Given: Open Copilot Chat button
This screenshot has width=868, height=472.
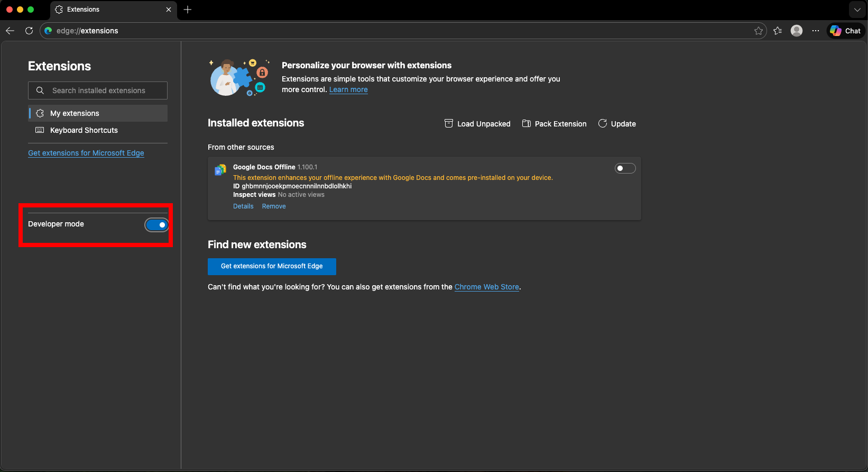Looking at the screenshot, I should click(x=846, y=31).
